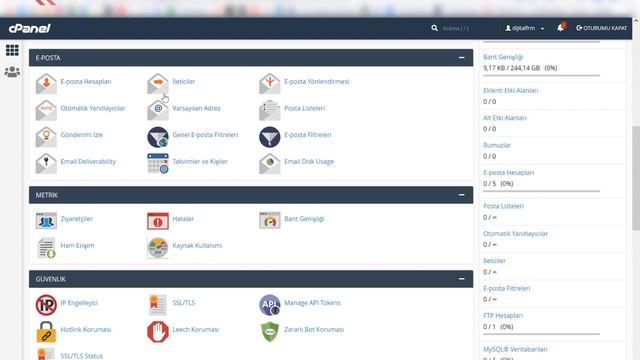This screenshot has height=360, width=640.
Task: Open the Otomatik Yanıtlayıcılar autoresponder icon
Action: click(46, 110)
